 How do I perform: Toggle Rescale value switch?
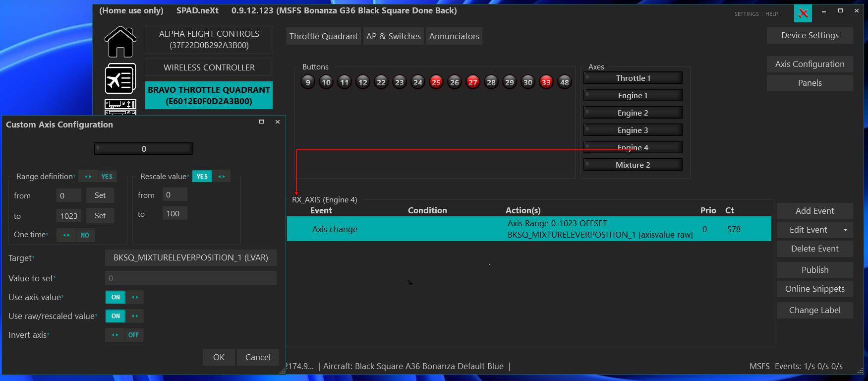pos(212,177)
